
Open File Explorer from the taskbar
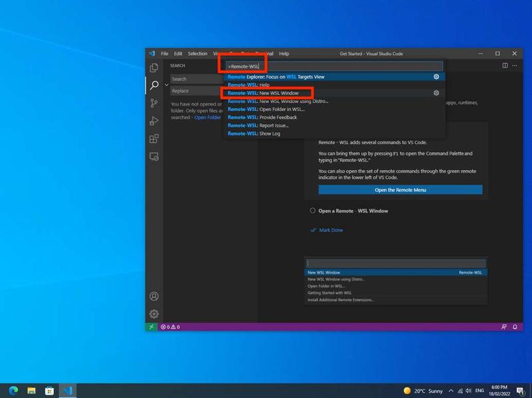[31, 391]
